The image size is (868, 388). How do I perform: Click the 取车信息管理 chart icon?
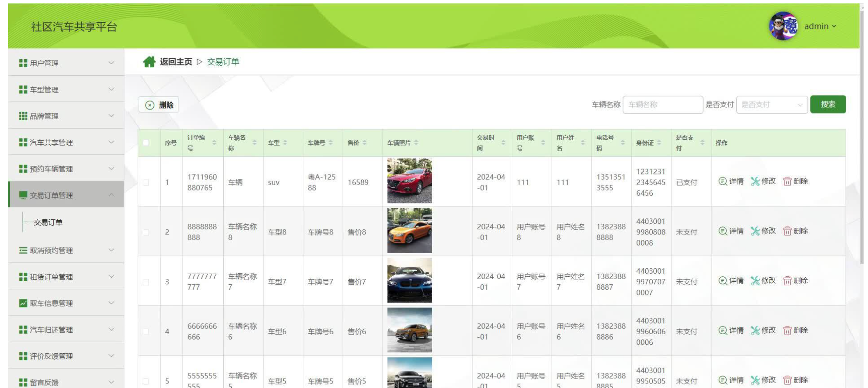(x=23, y=303)
